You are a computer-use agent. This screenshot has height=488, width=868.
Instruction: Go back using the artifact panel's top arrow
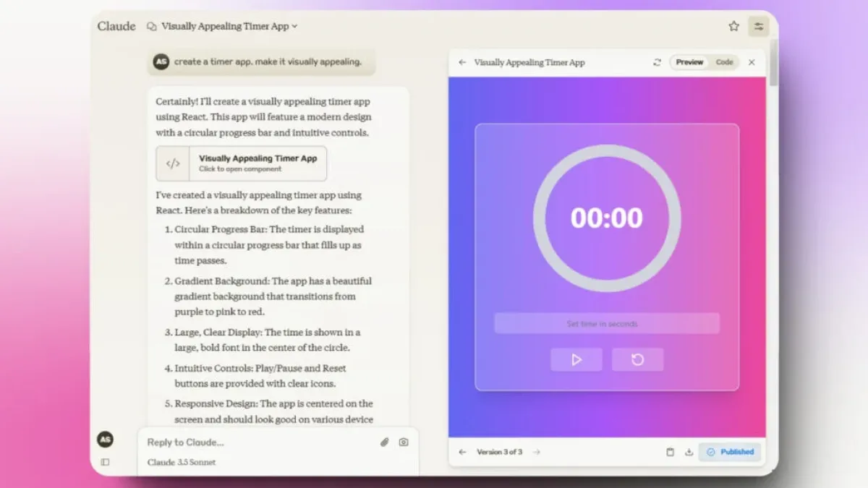tap(462, 62)
